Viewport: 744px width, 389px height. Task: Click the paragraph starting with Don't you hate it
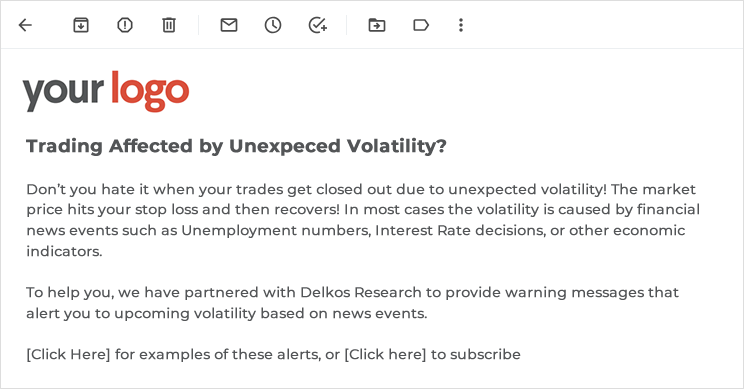click(x=363, y=220)
